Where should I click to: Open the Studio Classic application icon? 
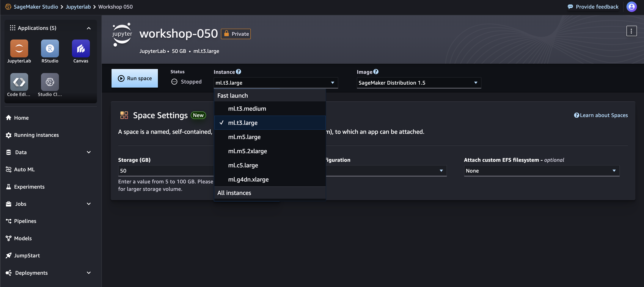point(50,82)
